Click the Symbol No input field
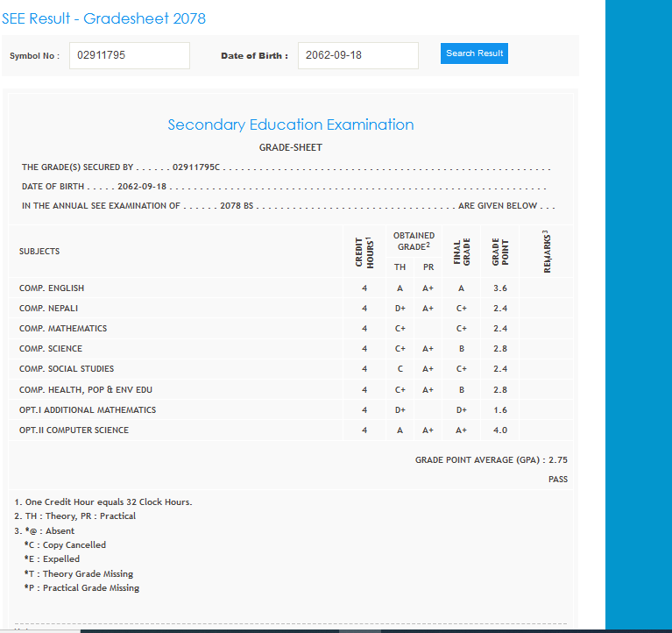The width and height of the screenshot is (672, 633). point(130,55)
